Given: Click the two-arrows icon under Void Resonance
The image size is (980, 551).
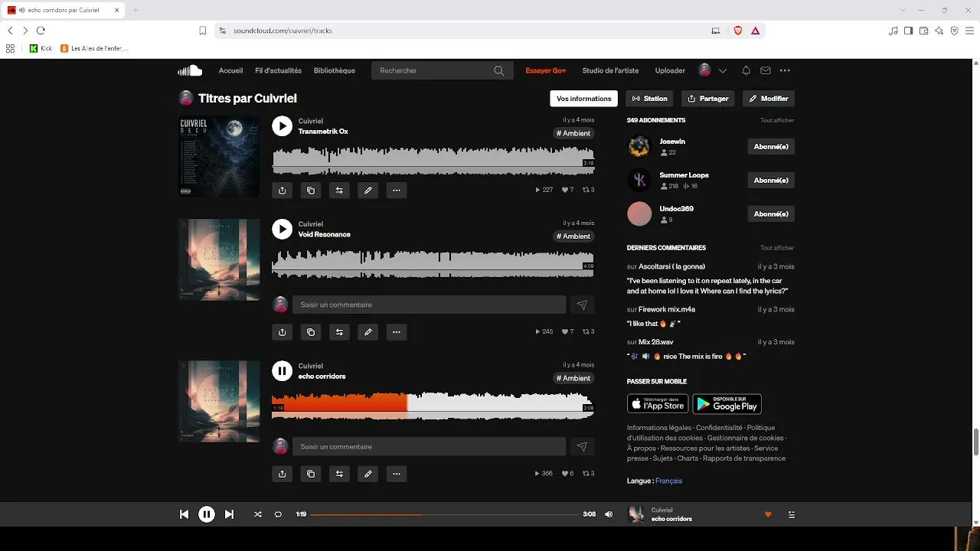Looking at the screenshot, I should (339, 332).
